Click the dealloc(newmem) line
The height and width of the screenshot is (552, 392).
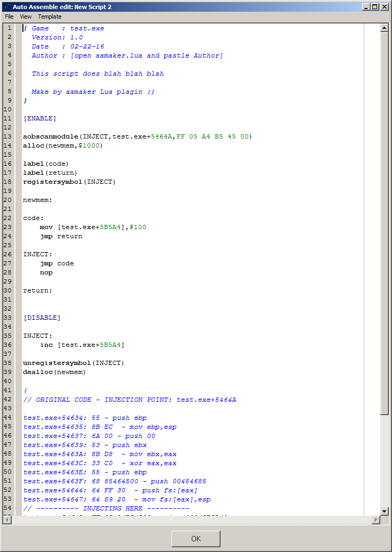click(54, 372)
